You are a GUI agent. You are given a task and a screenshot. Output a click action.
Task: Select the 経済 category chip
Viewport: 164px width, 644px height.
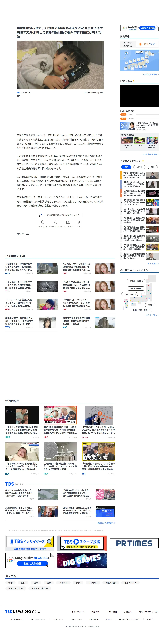[49, 583]
